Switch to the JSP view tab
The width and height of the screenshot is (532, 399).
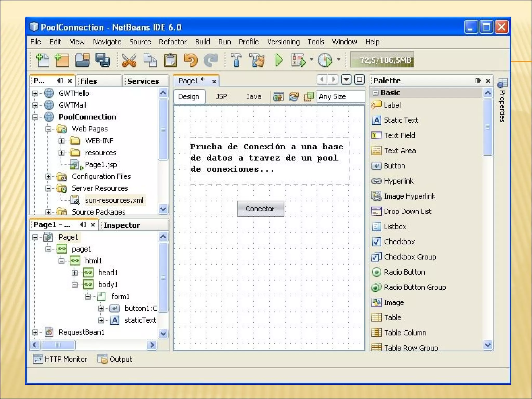click(221, 97)
